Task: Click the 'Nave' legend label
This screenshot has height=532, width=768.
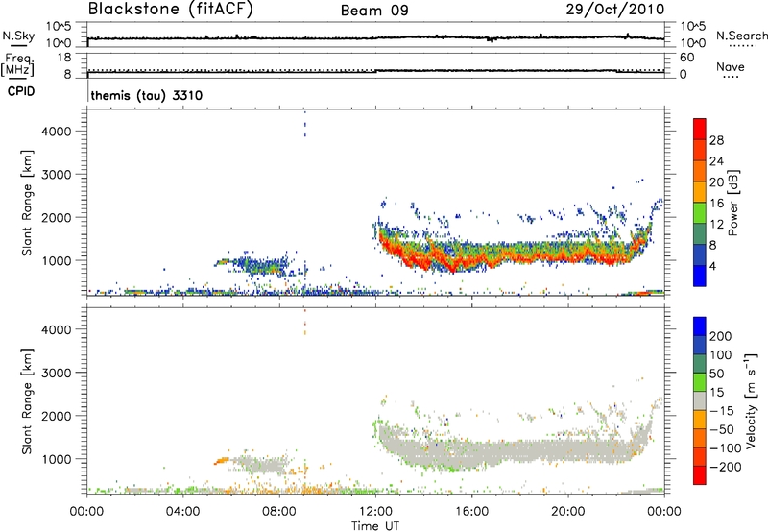Action: click(x=730, y=67)
